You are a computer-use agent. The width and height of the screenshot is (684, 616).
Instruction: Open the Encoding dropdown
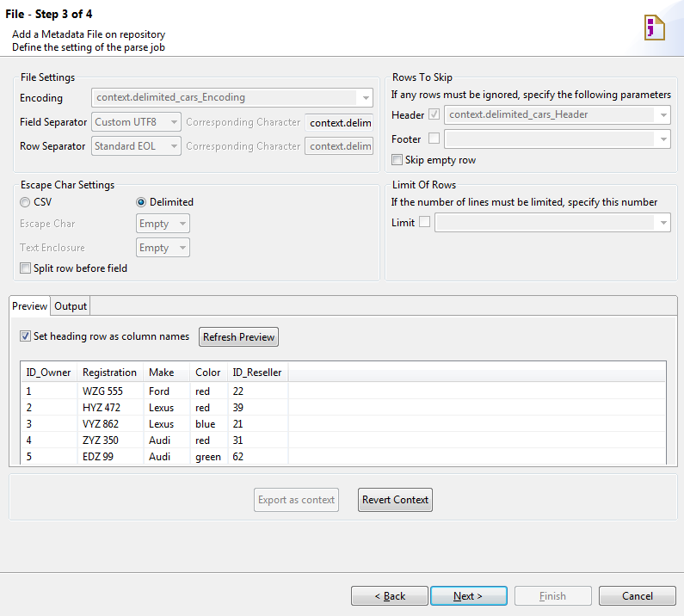[x=366, y=98]
